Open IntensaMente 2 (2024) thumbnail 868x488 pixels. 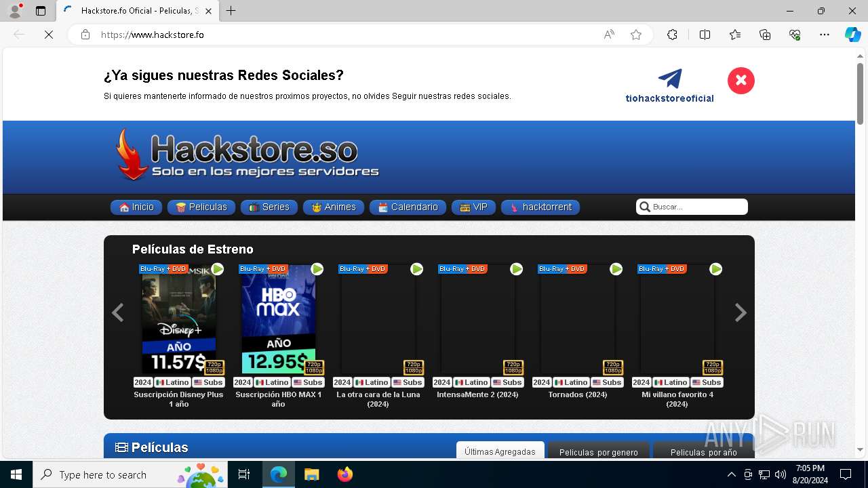click(x=477, y=319)
